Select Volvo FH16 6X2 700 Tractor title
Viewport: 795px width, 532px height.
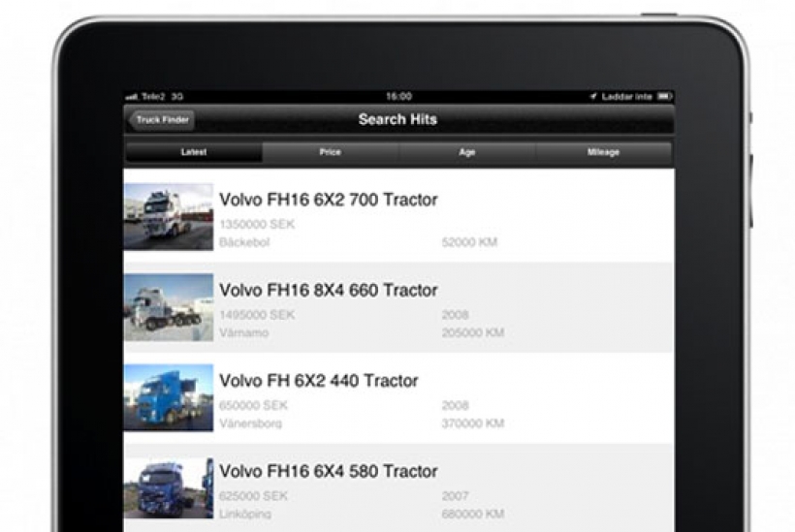pyautogui.click(x=328, y=200)
